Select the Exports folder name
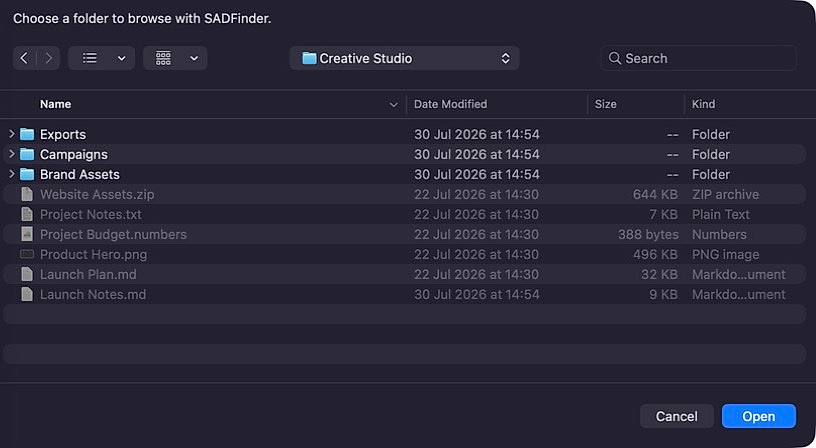Screen dimensions: 816x448 pos(63,134)
